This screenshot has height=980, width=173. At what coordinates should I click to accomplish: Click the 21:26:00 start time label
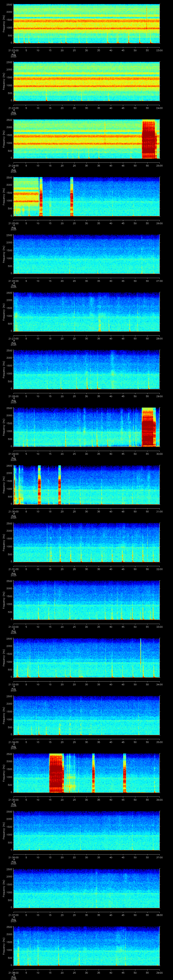click(13, 281)
